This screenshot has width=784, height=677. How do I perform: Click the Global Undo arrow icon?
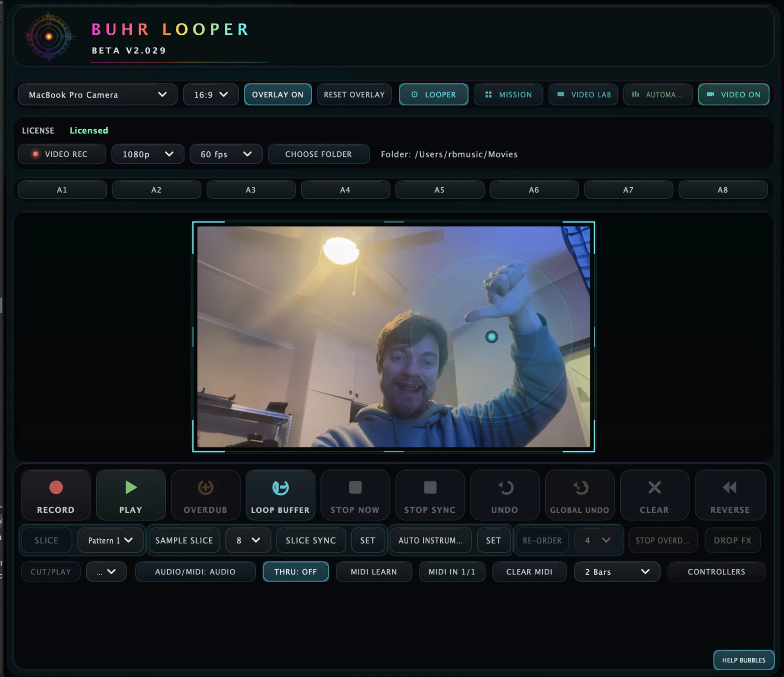[580, 487]
